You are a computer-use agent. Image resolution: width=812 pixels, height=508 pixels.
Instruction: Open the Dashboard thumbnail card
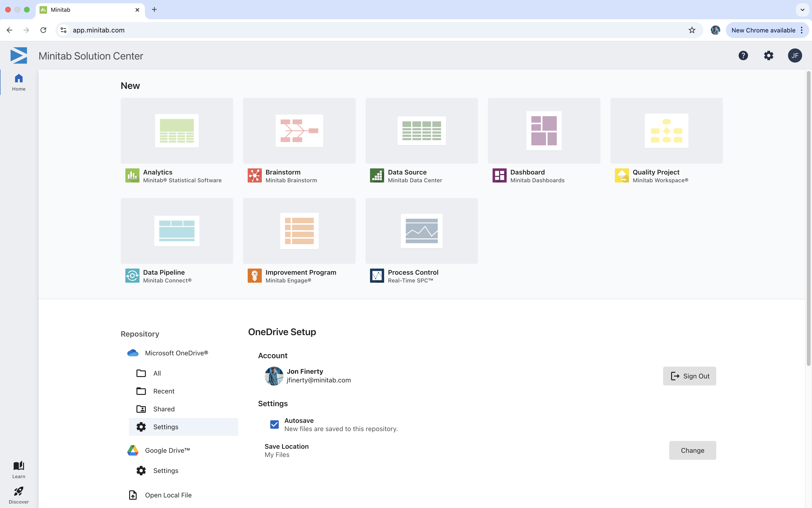click(544, 131)
